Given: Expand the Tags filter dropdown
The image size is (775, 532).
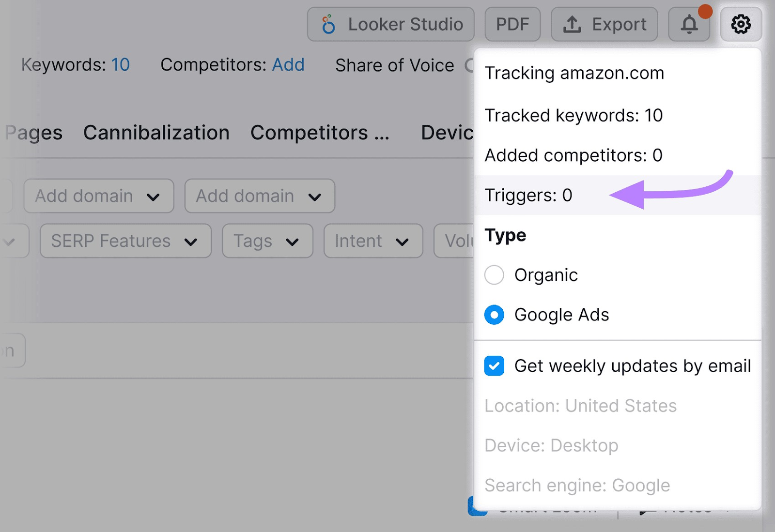Looking at the screenshot, I should (267, 241).
